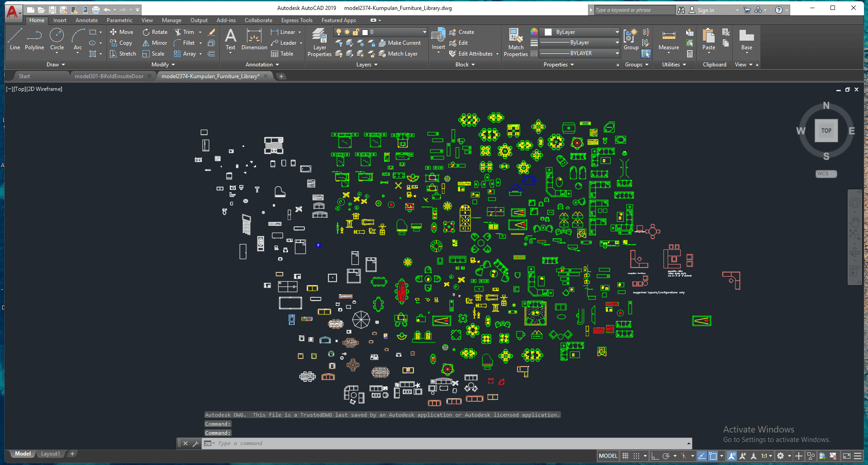Open the model301-BifoldEnsuiteDoor drawing tab
Screen dimensions: 868x465
pyautogui.click(x=109, y=76)
